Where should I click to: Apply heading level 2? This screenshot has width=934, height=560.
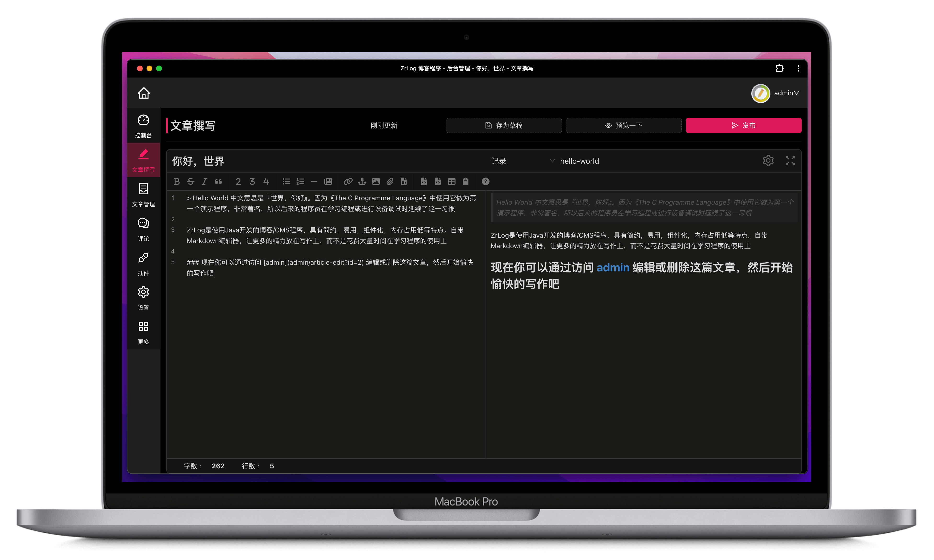click(x=238, y=181)
